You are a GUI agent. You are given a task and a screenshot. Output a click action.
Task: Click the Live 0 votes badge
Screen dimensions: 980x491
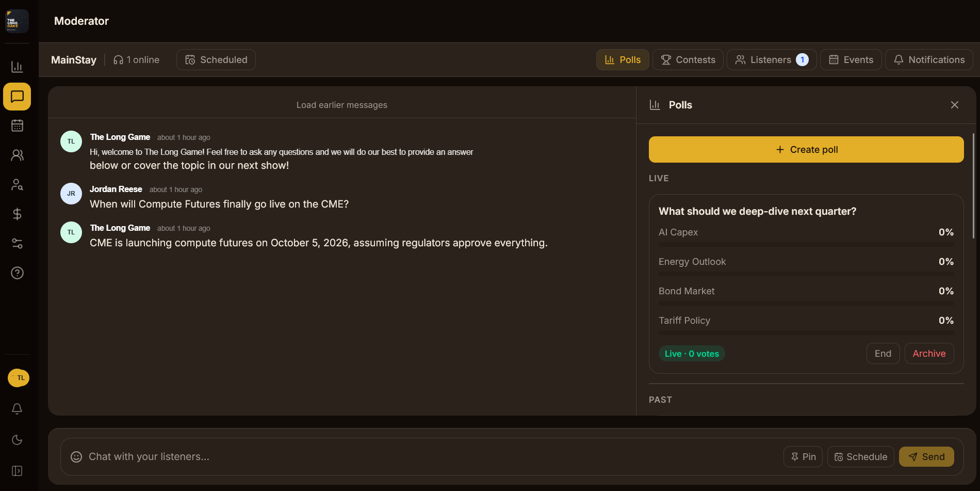click(692, 354)
